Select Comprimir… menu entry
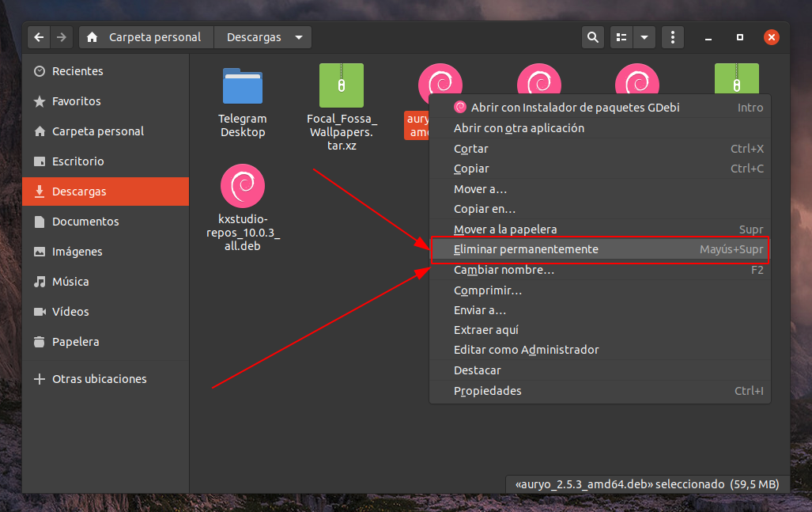The height and width of the screenshot is (512, 812). pos(488,290)
